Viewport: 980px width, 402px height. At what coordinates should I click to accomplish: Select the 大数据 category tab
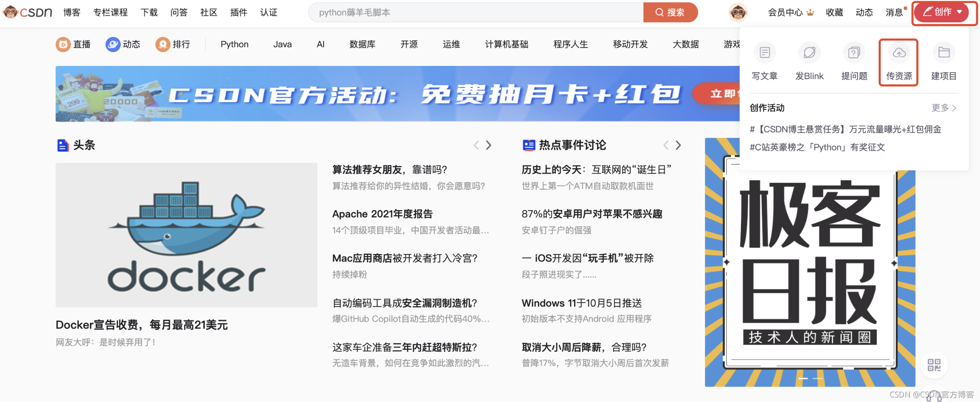point(685,44)
